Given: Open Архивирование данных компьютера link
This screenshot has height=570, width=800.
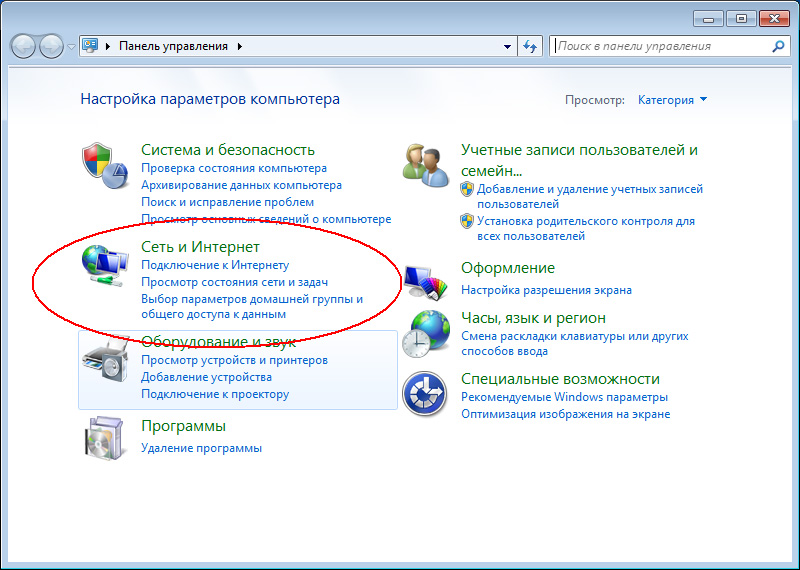Looking at the screenshot, I should (x=241, y=185).
